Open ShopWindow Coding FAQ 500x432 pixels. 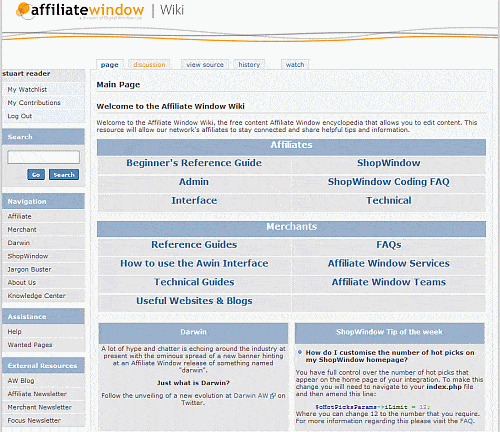389,182
